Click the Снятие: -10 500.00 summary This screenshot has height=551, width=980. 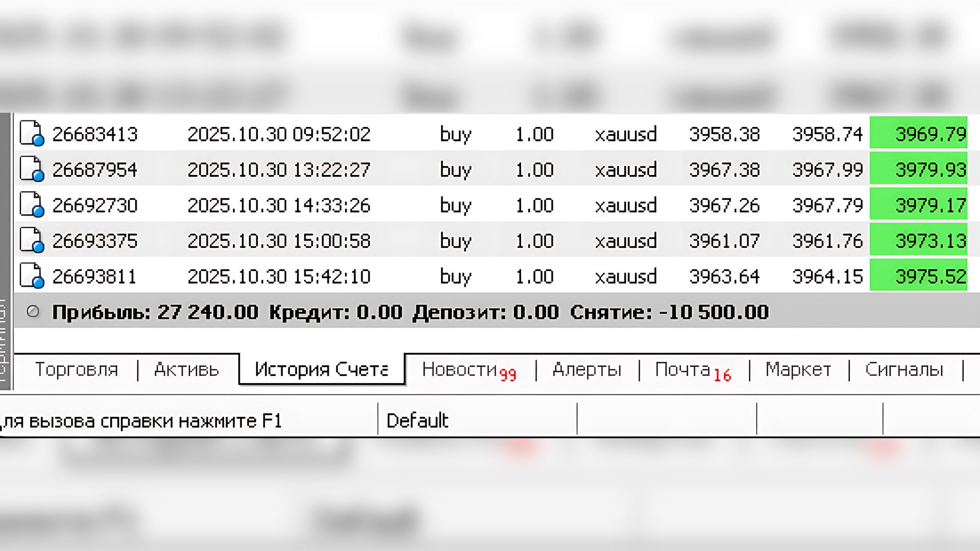coord(670,312)
